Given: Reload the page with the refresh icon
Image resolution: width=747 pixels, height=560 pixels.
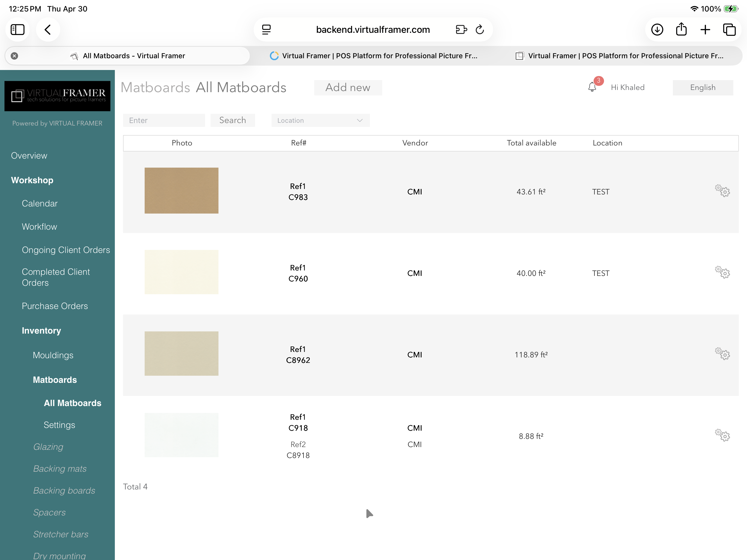Looking at the screenshot, I should [480, 30].
